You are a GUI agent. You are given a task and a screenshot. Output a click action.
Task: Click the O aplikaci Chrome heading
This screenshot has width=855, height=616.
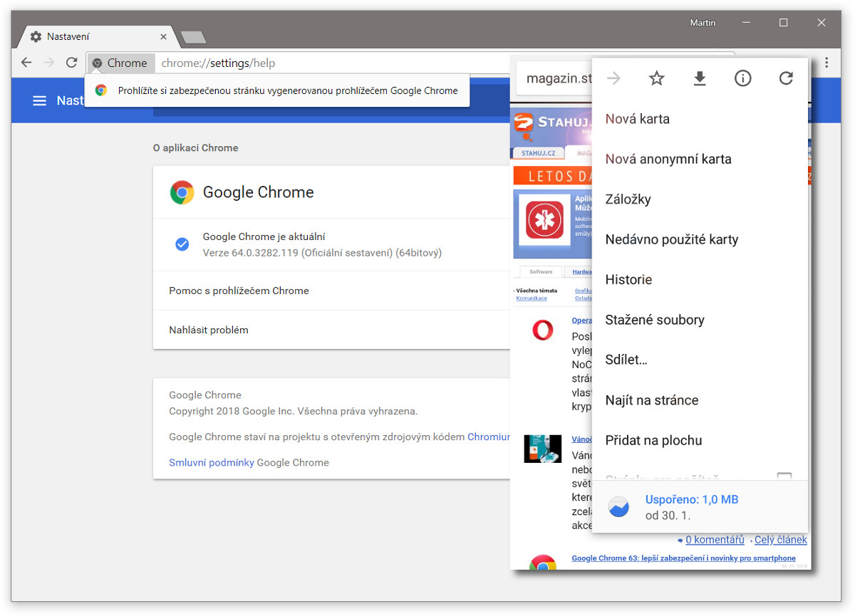click(196, 148)
